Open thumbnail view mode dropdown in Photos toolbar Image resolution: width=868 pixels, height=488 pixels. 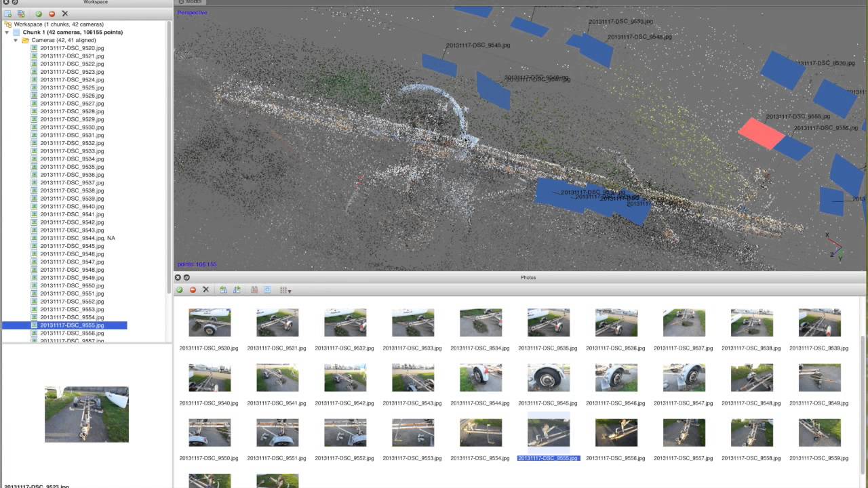(x=285, y=290)
